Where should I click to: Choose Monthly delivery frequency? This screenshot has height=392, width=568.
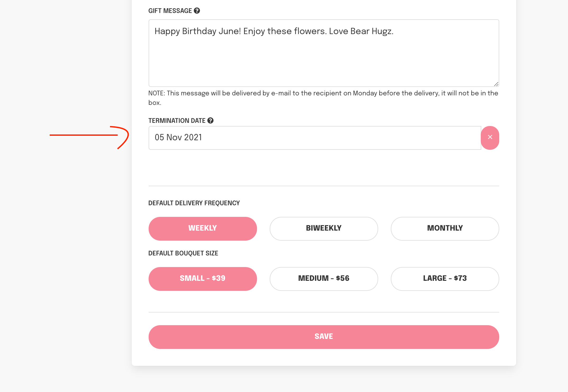[x=445, y=228]
